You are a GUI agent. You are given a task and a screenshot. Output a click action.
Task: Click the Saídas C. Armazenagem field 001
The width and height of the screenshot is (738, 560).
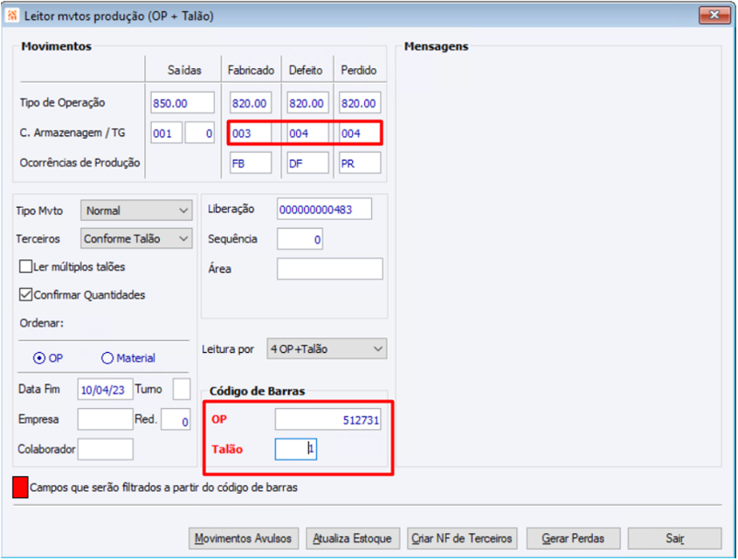[x=167, y=133]
